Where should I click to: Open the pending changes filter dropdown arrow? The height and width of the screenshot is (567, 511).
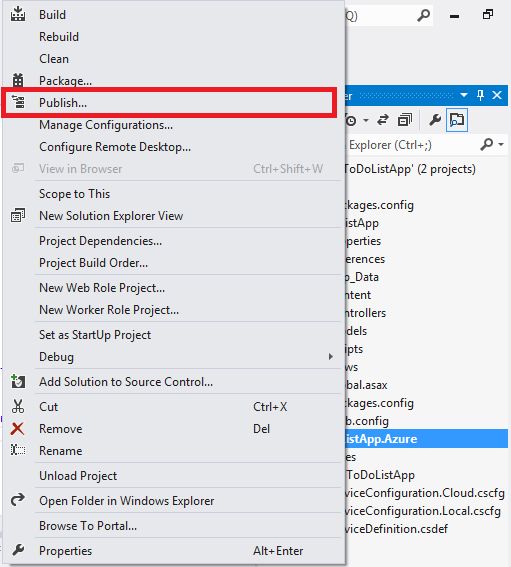click(x=366, y=120)
